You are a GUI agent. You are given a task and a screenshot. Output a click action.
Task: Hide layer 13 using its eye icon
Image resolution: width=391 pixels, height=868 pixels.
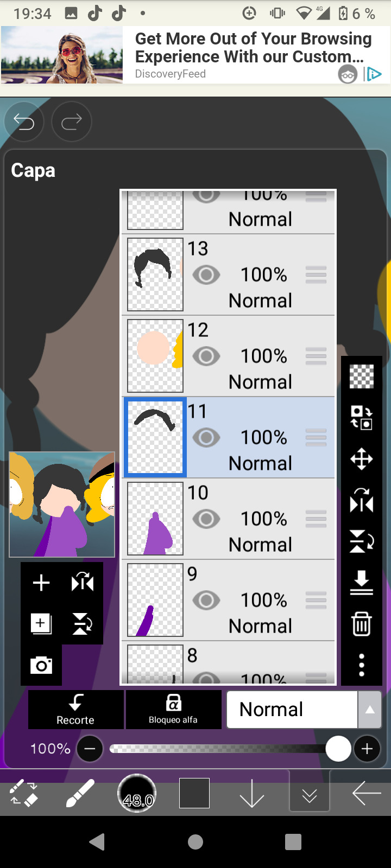point(206,275)
